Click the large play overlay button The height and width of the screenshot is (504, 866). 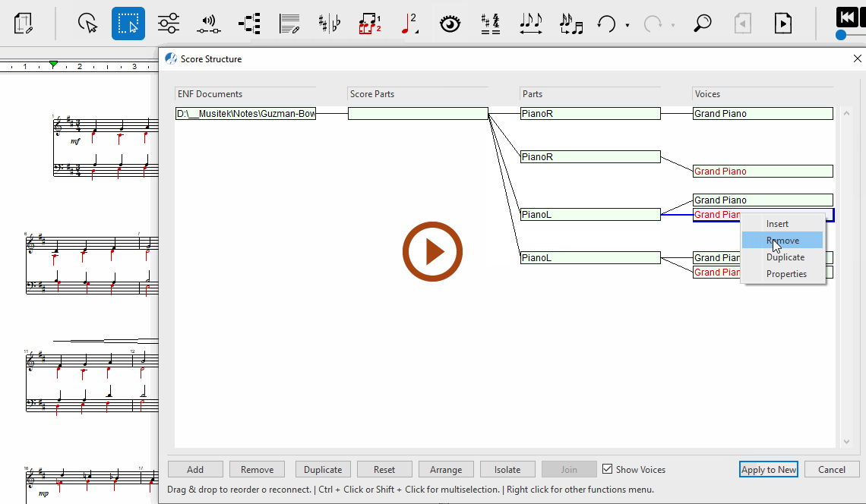pos(432,252)
